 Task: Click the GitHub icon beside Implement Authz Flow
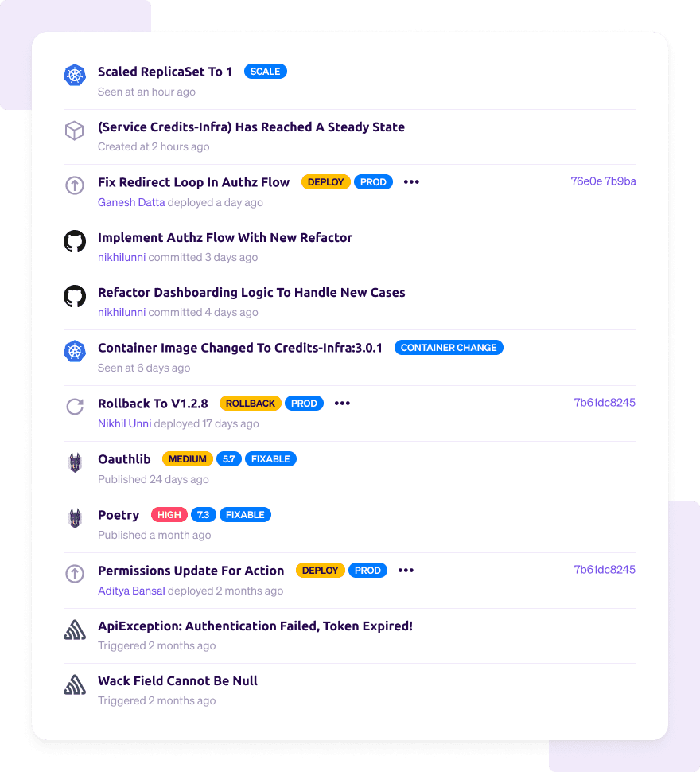75,241
